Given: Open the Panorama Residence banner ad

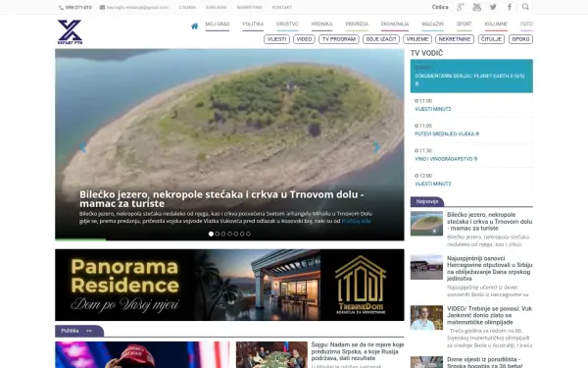Looking at the screenshot, I should click(x=229, y=285).
